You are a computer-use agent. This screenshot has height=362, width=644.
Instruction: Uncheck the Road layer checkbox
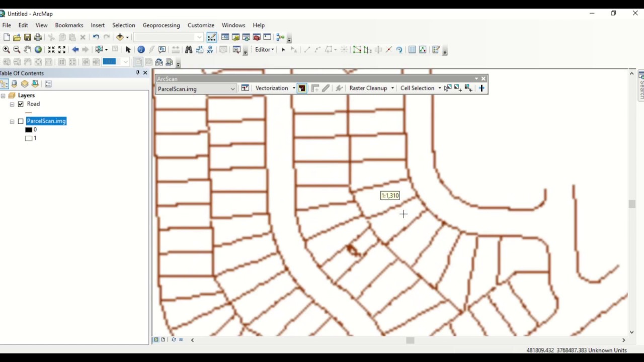click(x=21, y=104)
